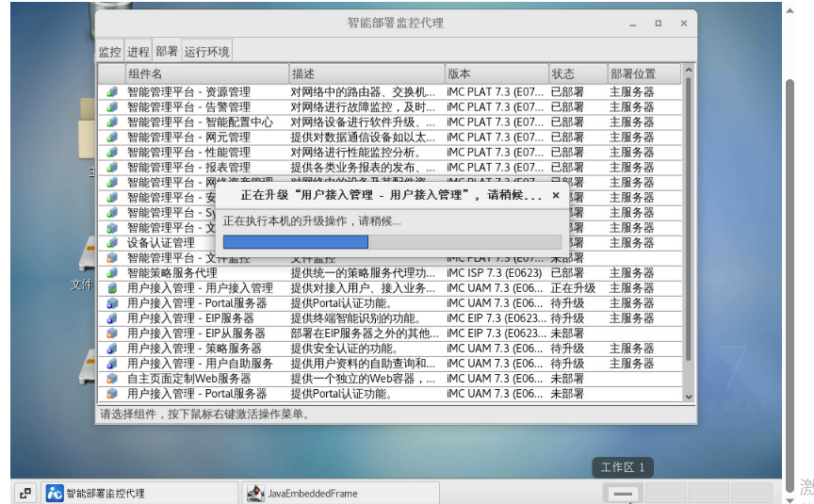Click the 版本 column header
Image resolution: width=814 pixels, height=504 pixels.
(x=497, y=73)
